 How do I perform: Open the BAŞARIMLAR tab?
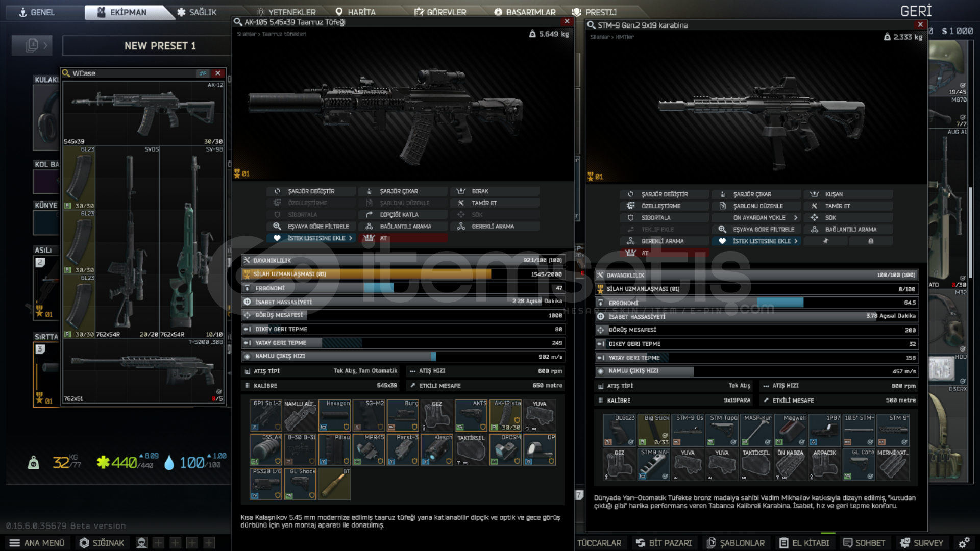(525, 12)
